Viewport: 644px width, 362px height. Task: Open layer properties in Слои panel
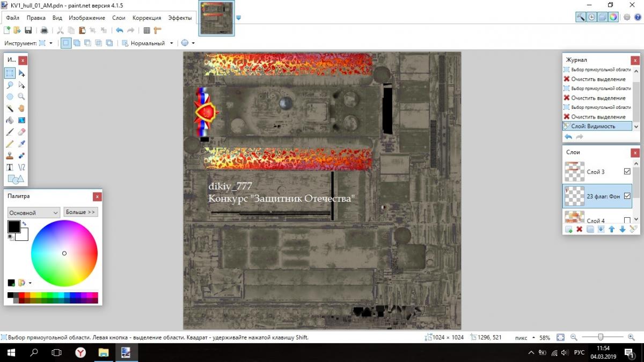[x=633, y=230]
